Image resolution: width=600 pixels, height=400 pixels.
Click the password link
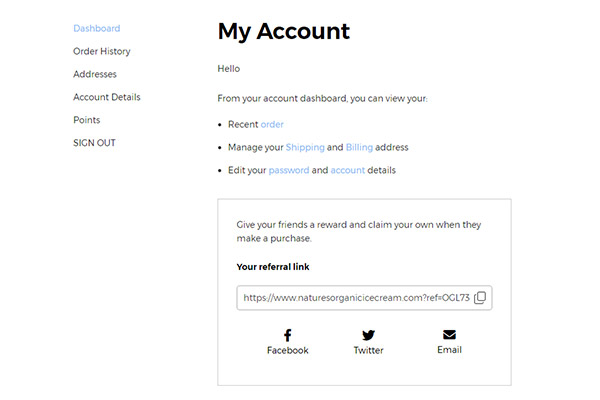(289, 170)
